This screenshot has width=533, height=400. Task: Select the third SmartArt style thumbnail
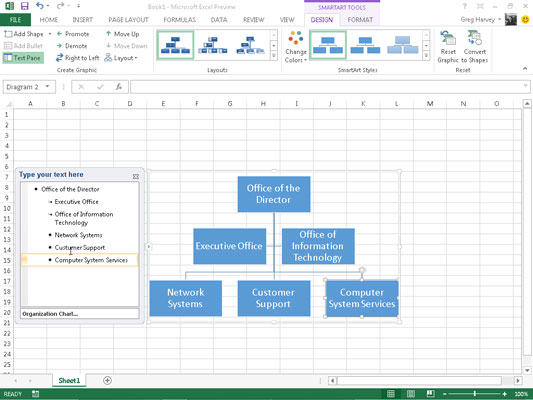[x=403, y=45]
